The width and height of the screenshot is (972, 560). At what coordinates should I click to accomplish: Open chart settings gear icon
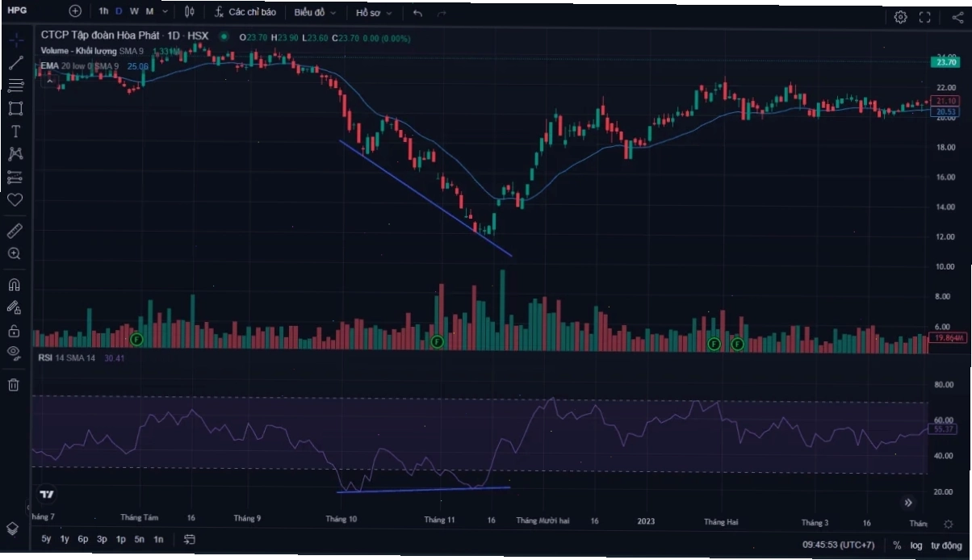click(901, 17)
